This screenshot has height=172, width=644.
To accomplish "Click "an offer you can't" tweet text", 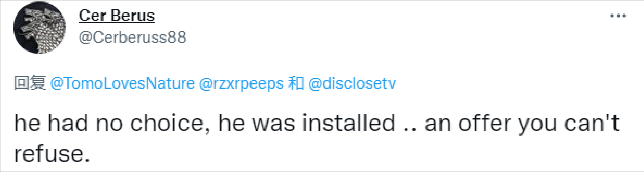I will point(522,123).
